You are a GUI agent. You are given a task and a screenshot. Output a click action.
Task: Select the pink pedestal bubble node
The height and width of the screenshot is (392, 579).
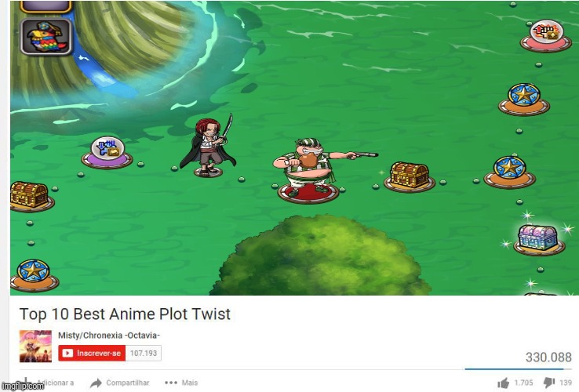click(x=546, y=36)
